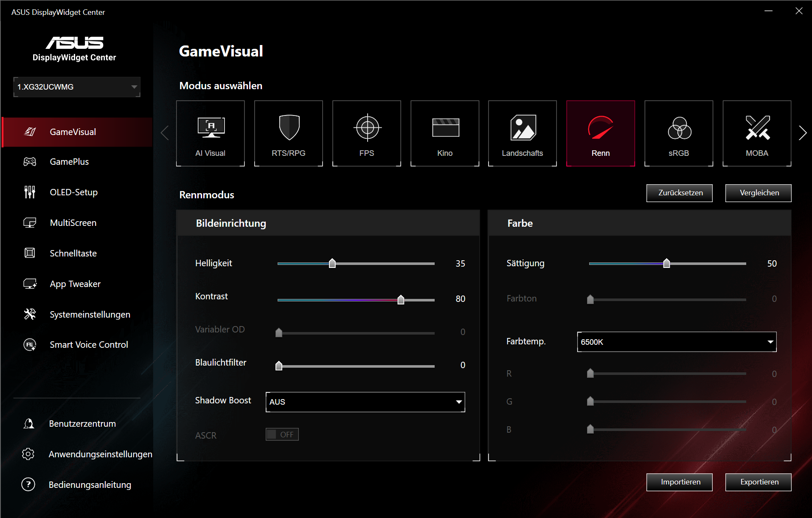Show next modes with right arrow
This screenshot has width=812, height=518.
[802, 133]
